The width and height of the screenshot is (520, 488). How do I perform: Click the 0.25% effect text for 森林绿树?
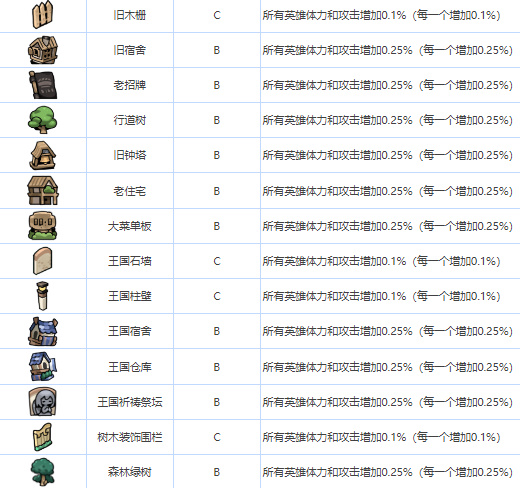pyautogui.click(x=387, y=472)
